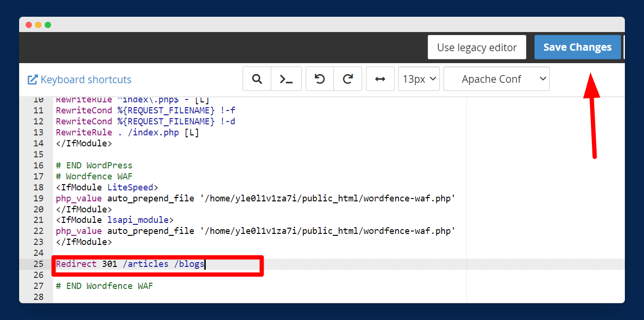Toggle line wrap with double-arrow icon
644x320 pixels.
pyautogui.click(x=380, y=79)
